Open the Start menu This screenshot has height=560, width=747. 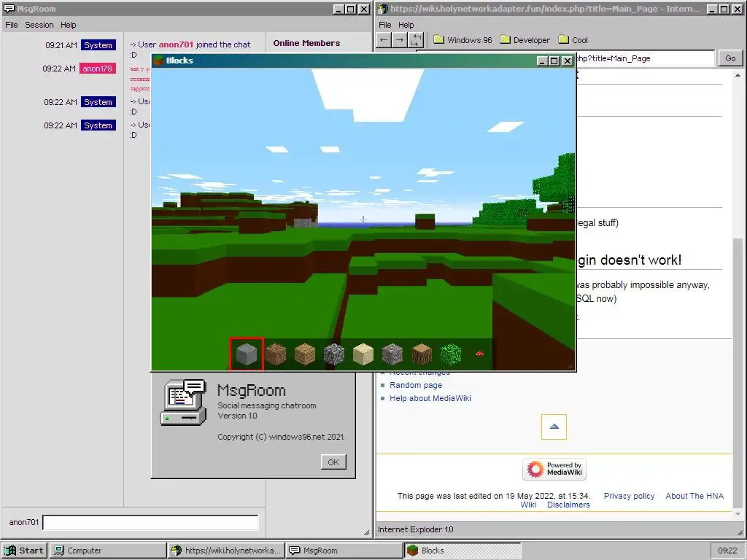[x=24, y=551]
